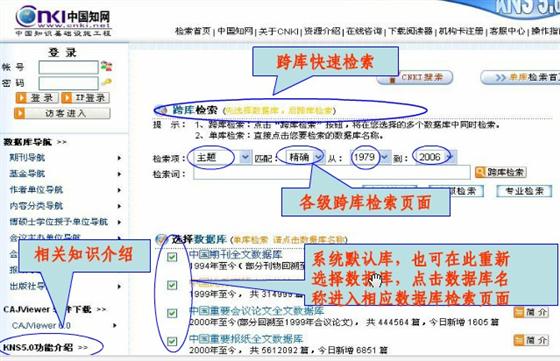Viewport: 560px width, 361px height.
Task: Click the key icon beside password field
Action: tap(106, 83)
